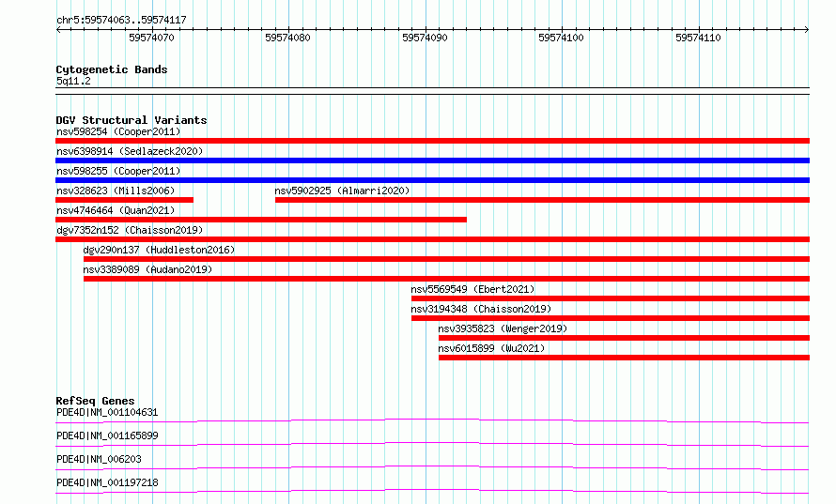
Task: Click the right arrow of the ruler
Action: pos(807,30)
